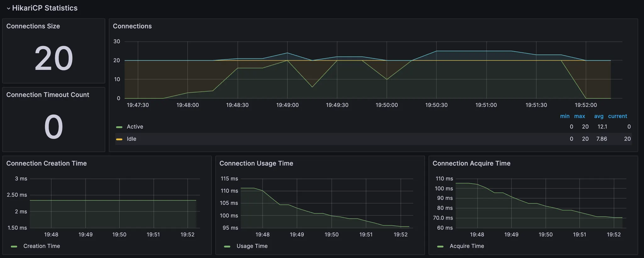644x258 pixels.
Task: Sort legend by min column header
Action: pyautogui.click(x=565, y=116)
